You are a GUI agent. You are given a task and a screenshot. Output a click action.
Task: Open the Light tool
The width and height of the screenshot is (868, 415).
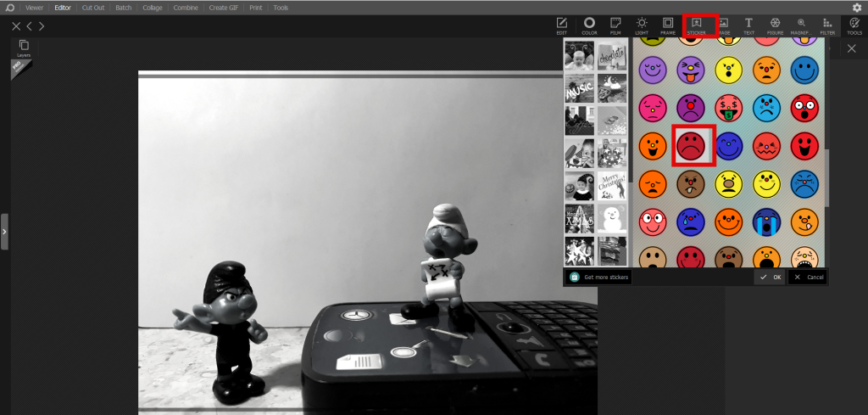[642, 25]
